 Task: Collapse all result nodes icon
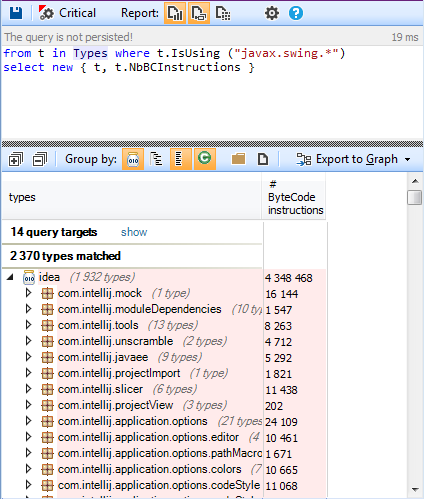pyautogui.click(x=40, y=159)
